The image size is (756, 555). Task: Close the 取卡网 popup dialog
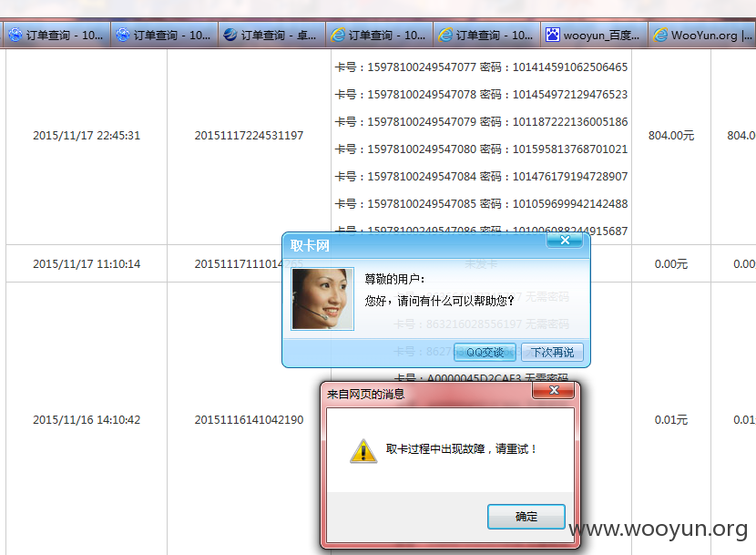pyautogui.click(x=565, y=241)
